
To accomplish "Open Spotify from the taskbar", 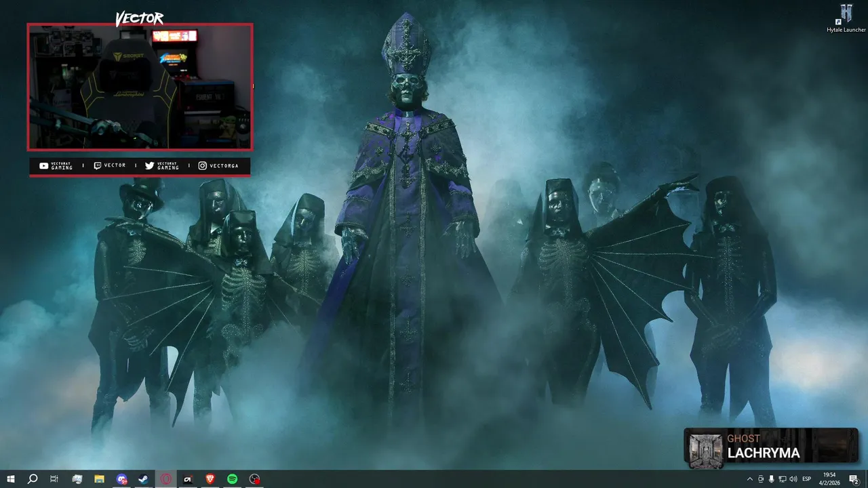I will coord(232,479).
